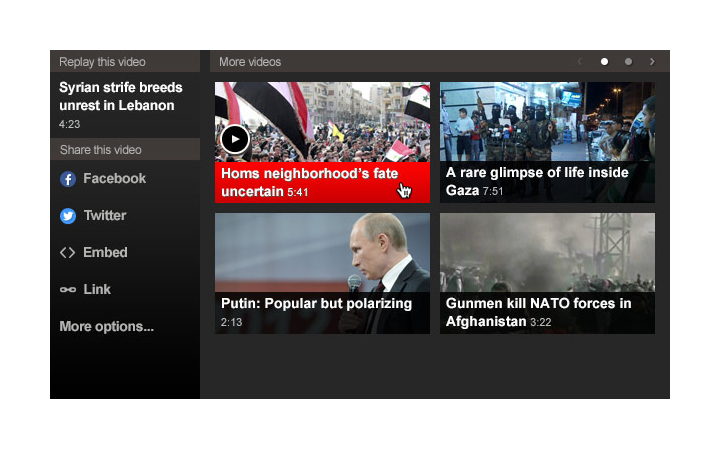Viewport: 720px width, 449px height.
Task: Click the Embed angle-brackets icon
Action: click(68, 253)
